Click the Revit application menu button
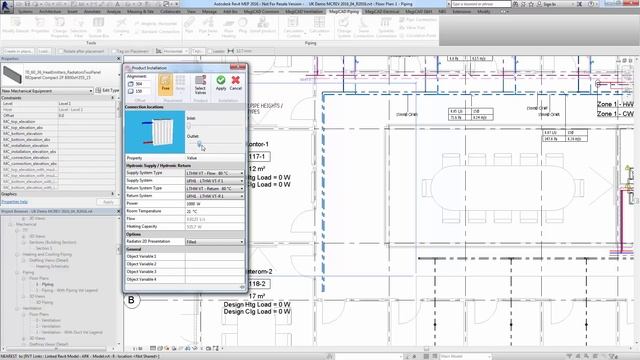The image size is (640, 360). [x=7, y=7]
